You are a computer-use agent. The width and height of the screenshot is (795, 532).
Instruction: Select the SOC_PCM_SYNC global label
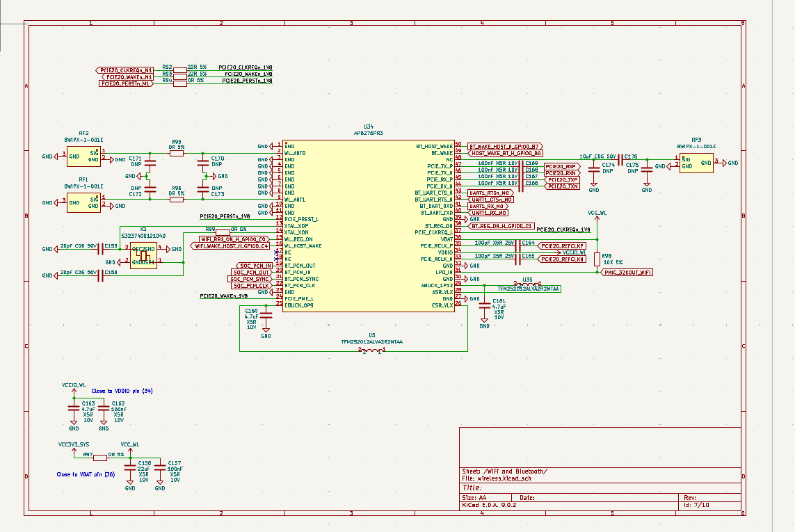(x=250, y=279)
